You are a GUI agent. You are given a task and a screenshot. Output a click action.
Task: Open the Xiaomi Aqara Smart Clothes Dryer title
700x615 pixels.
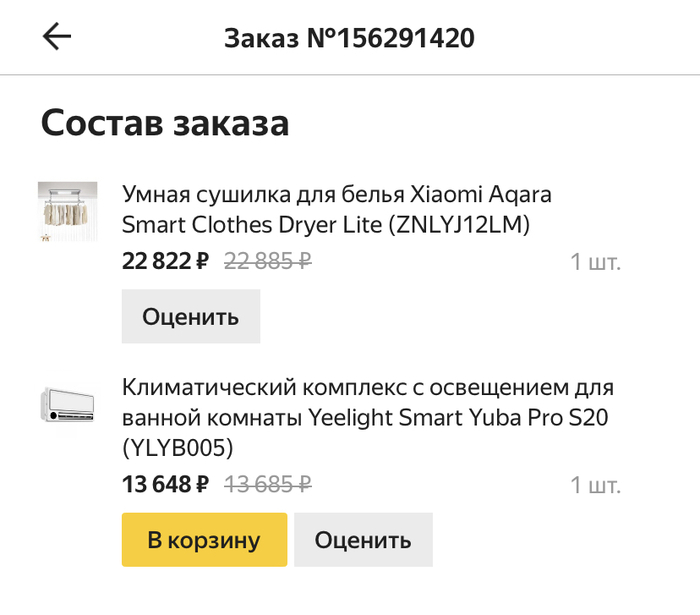tap(336, 193)
